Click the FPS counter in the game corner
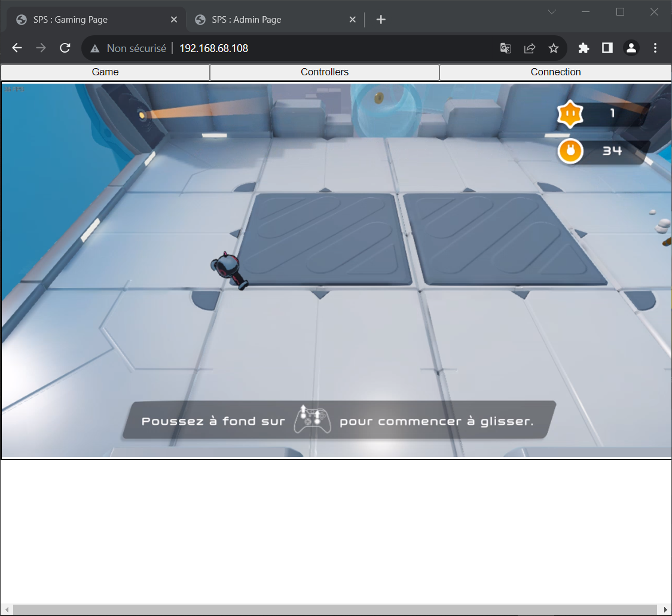 14,89
